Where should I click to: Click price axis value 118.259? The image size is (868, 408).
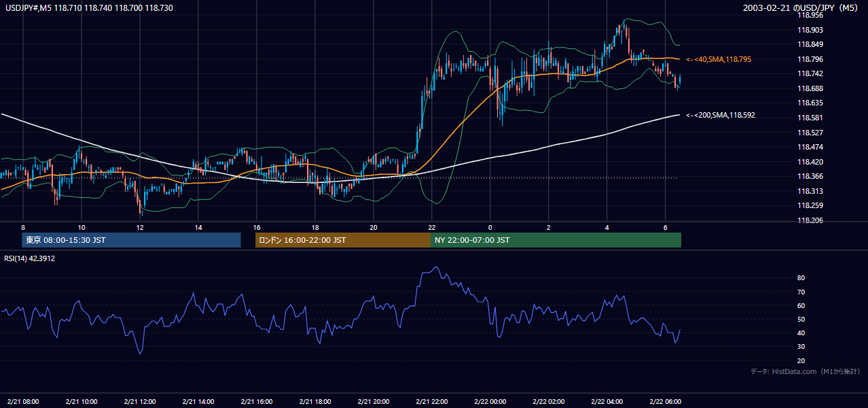(x=810, y=205)
